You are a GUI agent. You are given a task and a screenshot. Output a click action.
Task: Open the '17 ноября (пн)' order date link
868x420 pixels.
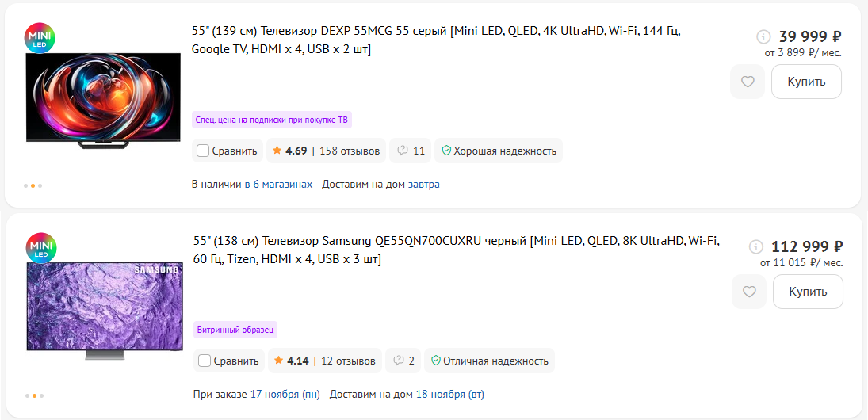click(285, 395)
